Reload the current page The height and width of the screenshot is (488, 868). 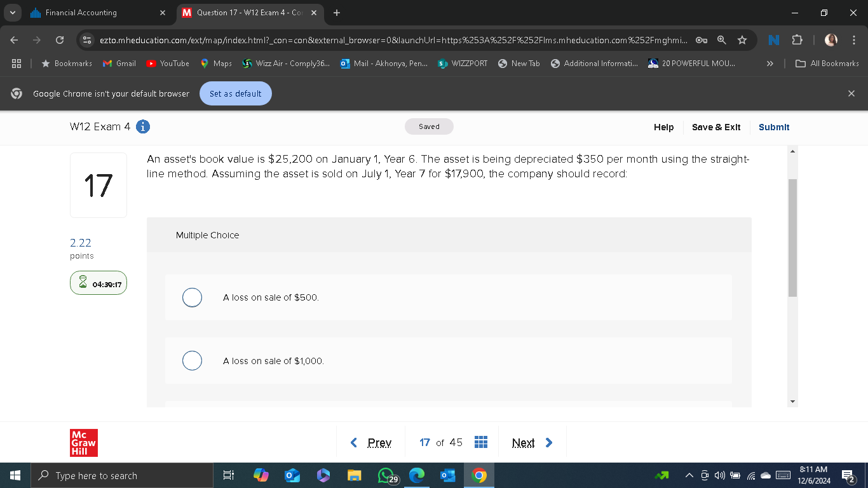[x=60, y=40]
